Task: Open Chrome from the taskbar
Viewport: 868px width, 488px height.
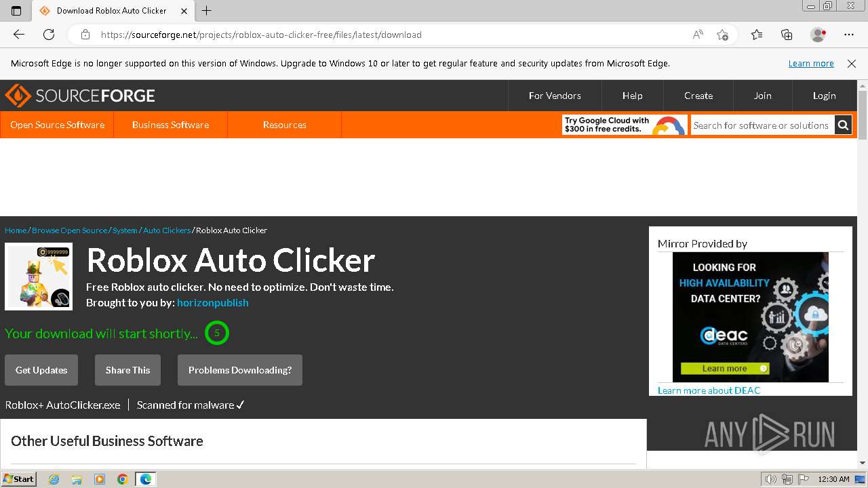Action: (x=123, y=479)
